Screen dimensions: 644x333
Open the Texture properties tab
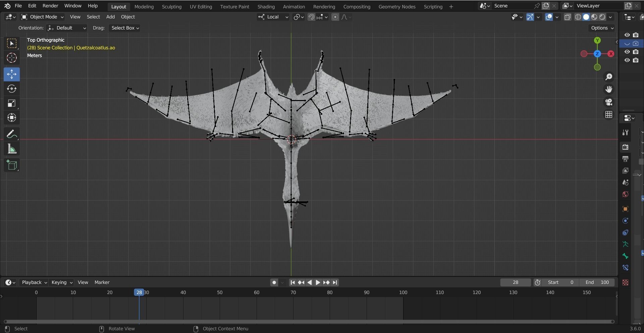point(625,282)
